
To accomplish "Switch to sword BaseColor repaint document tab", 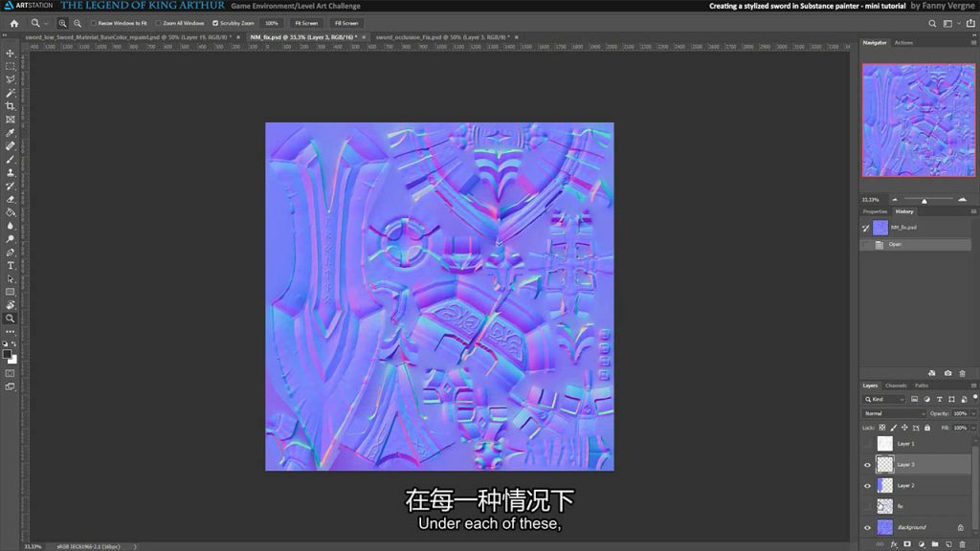I will point(128,37).
